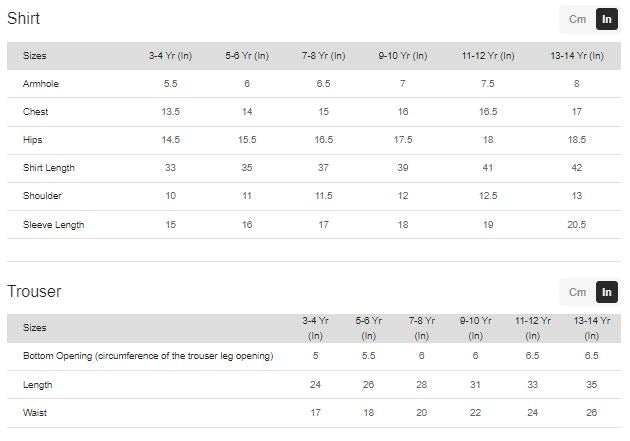Select the Shoulder row label
Screen dimensions: 630x441
click(x=41, y=196)
